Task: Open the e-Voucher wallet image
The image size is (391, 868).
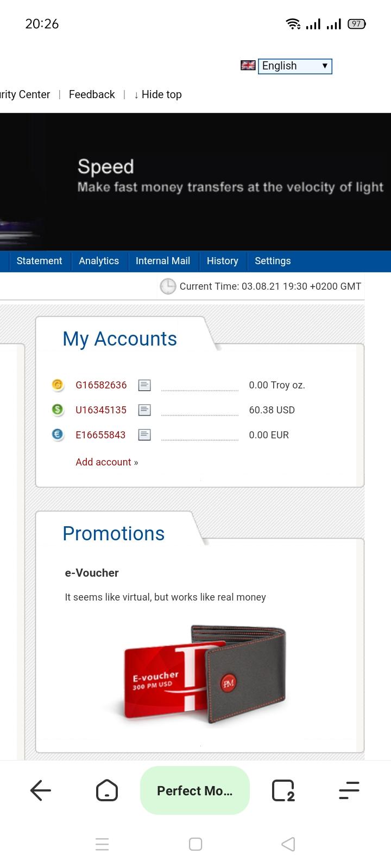Action: click(x=197, y=674)
